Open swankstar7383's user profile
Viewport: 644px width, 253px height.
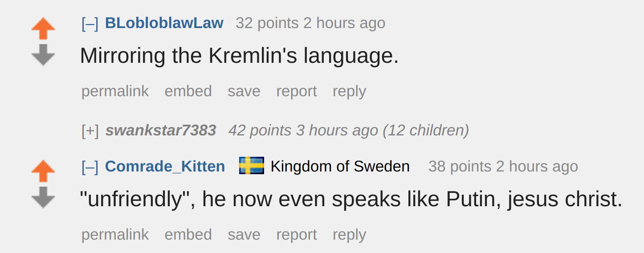click(x=161, y=131)
